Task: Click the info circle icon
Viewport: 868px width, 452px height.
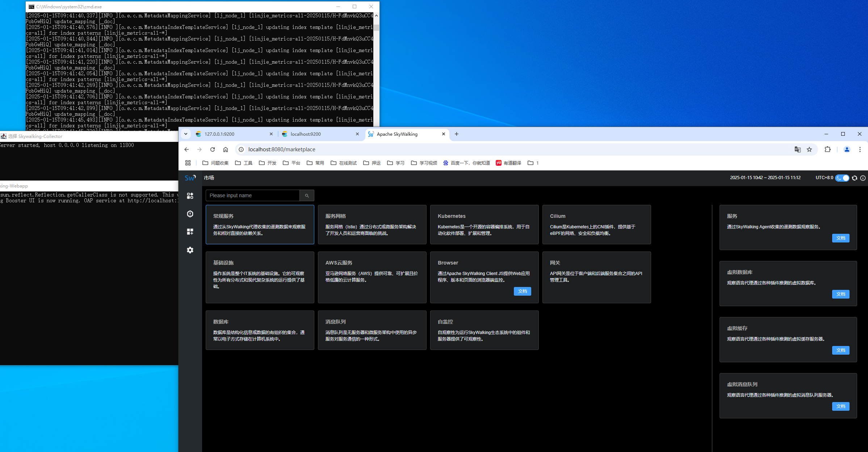Action: 863,178
